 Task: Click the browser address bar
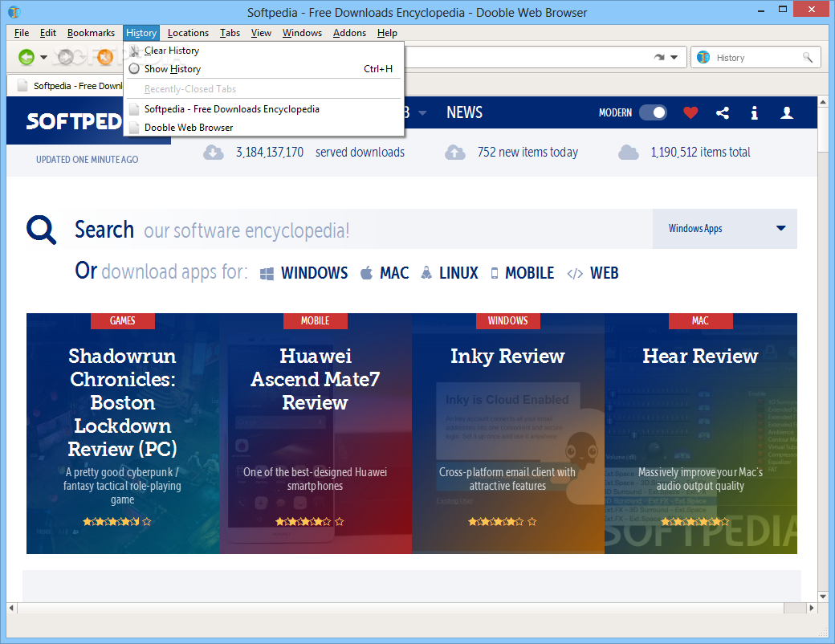(527, 57)
